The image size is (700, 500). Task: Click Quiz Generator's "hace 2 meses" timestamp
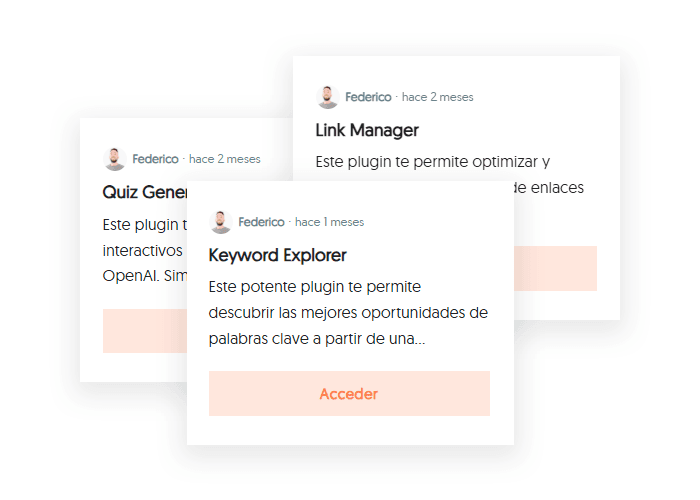[x=225, y=159]
